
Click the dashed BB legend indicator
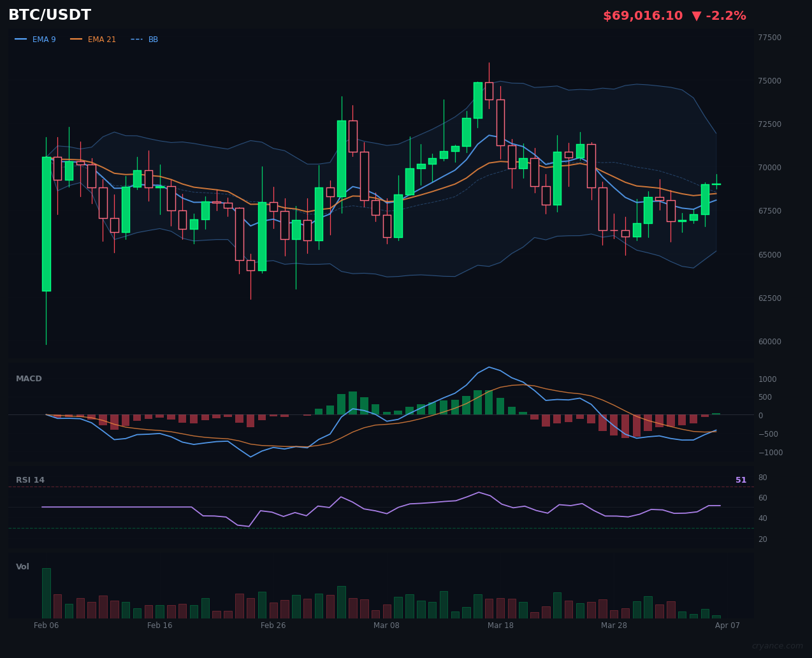tap(136, 39)
